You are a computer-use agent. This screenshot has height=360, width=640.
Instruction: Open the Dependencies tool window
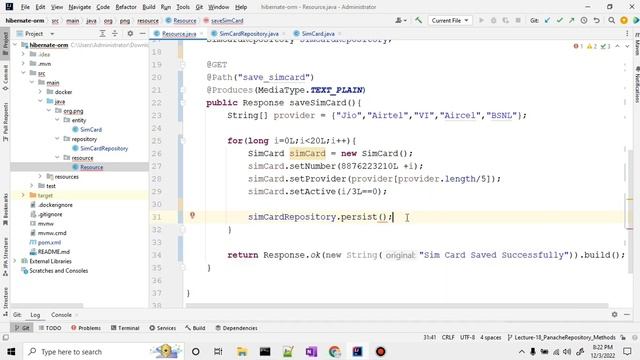pyautogui.click(x=236, y=328)
